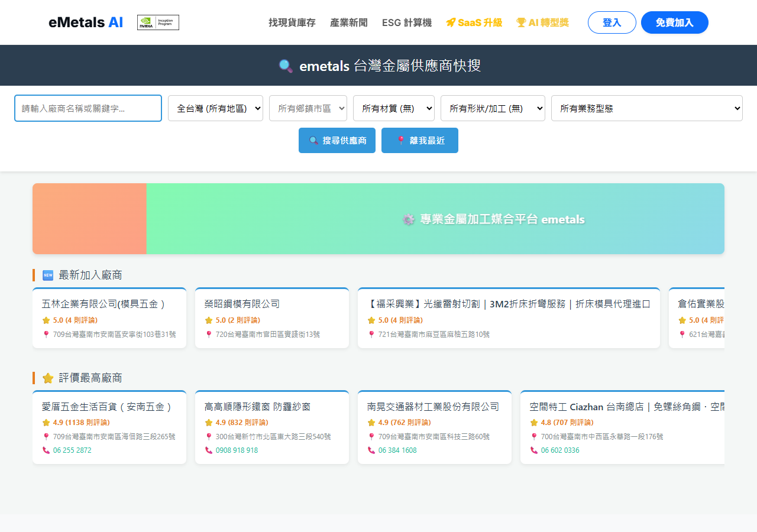
Task: Open the AI 轉型獎 nav item
Action: [x=543, y=22]
